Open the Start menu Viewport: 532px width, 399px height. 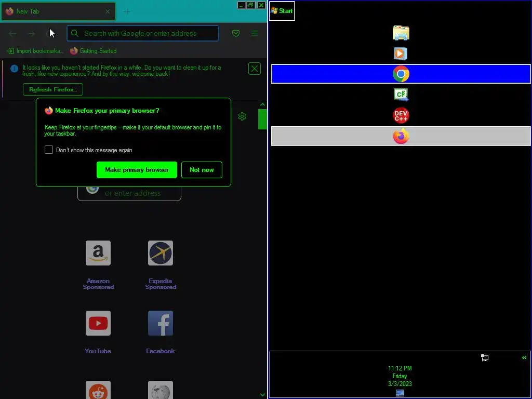[x=282, y=11]
